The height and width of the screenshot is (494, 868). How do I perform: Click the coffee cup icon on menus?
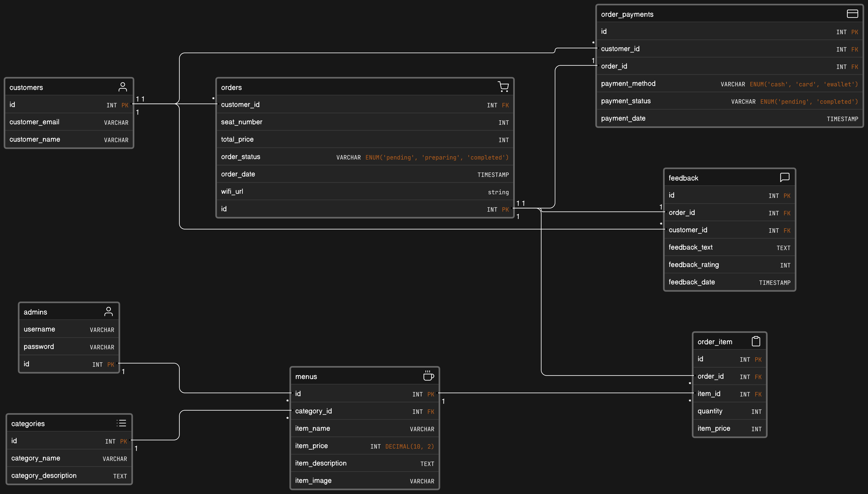tap(428, 376)
